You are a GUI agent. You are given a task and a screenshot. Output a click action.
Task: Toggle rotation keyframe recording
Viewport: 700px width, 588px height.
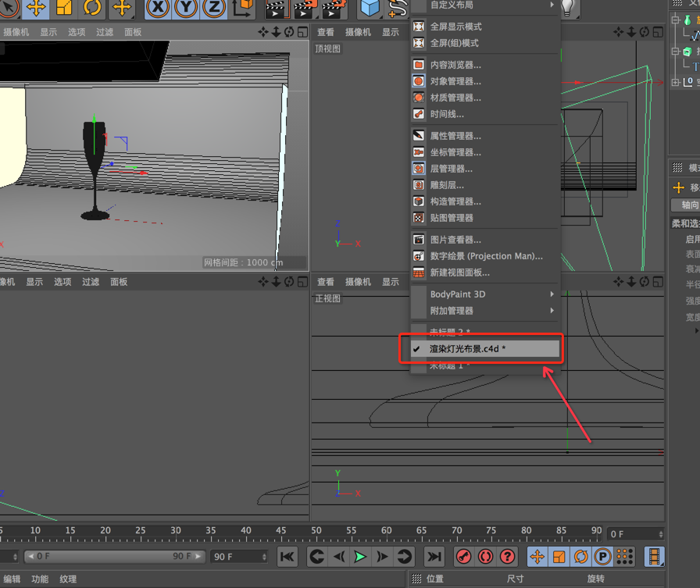[x=580, y=557]
